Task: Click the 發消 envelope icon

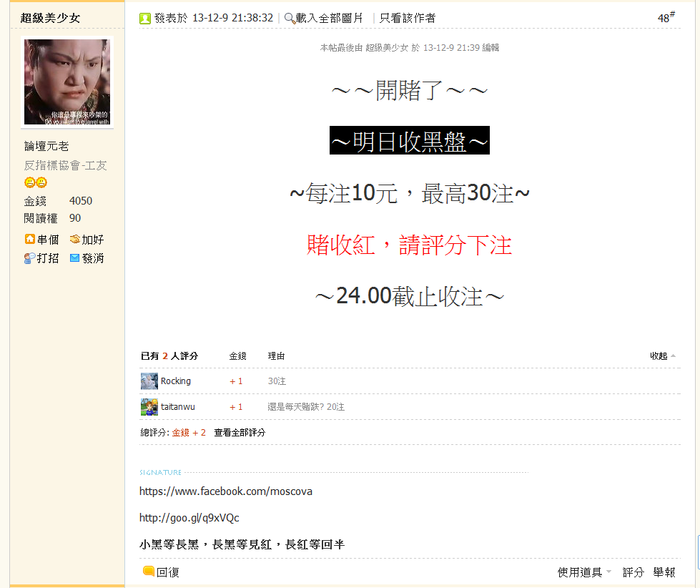Action: pos(74,258)
